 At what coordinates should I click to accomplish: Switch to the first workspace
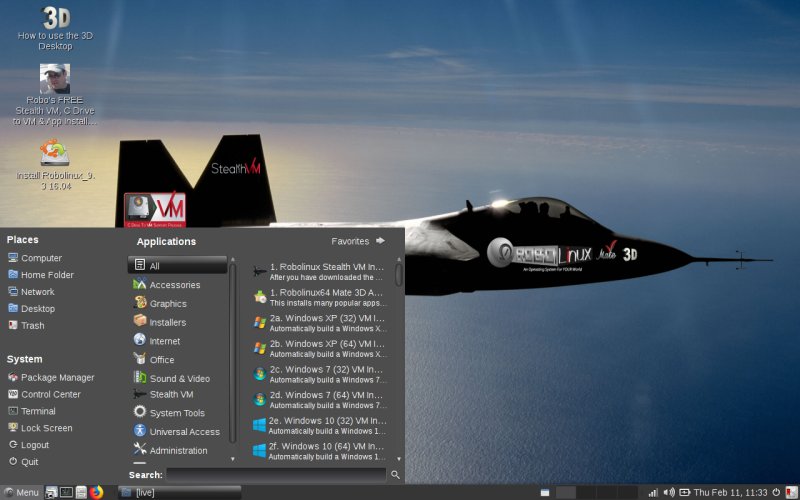coord(568,492)
